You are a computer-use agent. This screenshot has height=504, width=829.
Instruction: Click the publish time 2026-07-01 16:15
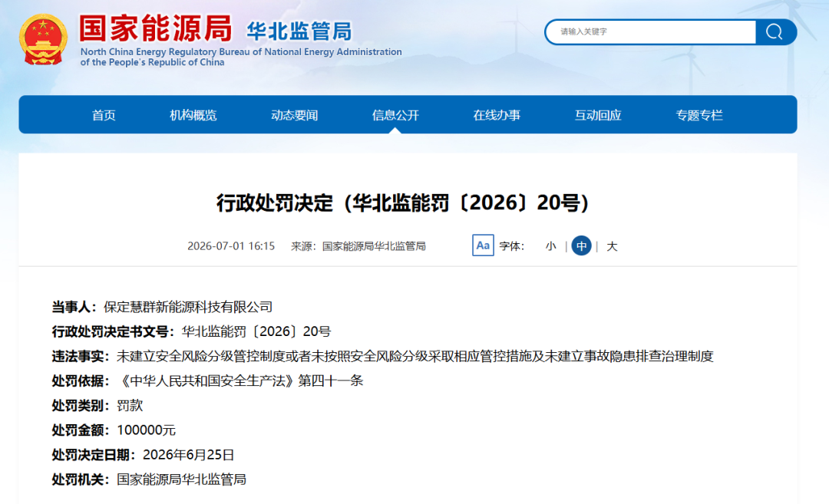click(x=231, y=246)
